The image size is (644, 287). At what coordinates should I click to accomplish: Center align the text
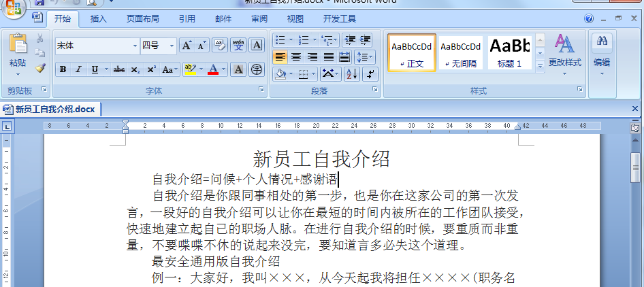[296, 56]
